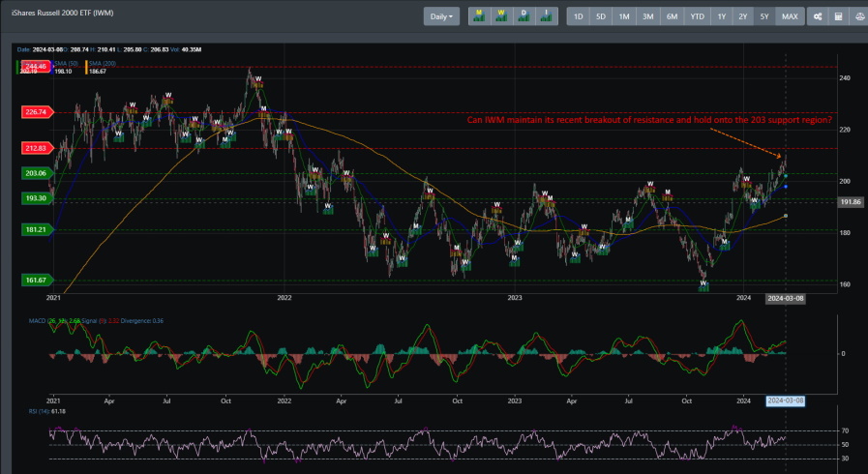
Task: Set range to YTD
Action: (x=697, y=16)
